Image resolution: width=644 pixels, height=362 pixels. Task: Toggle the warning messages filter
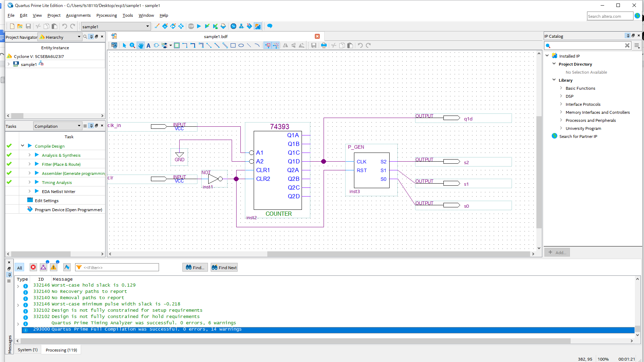(53, 267)
